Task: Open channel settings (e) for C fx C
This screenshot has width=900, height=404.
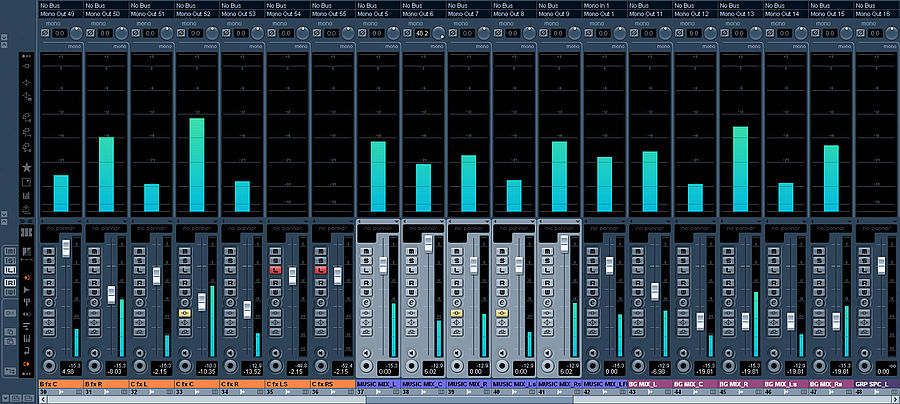Action: (185, 302)
